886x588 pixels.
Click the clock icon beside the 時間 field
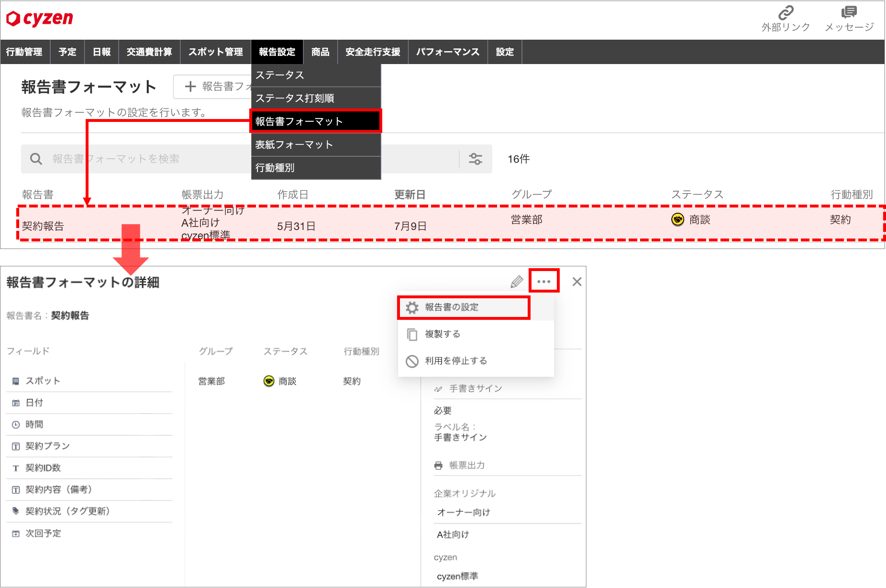click(15, 424)
